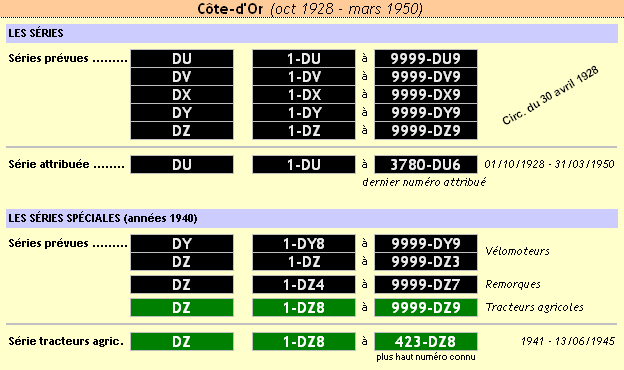Select the "1-DX" plate cell

tap(304, 95)
